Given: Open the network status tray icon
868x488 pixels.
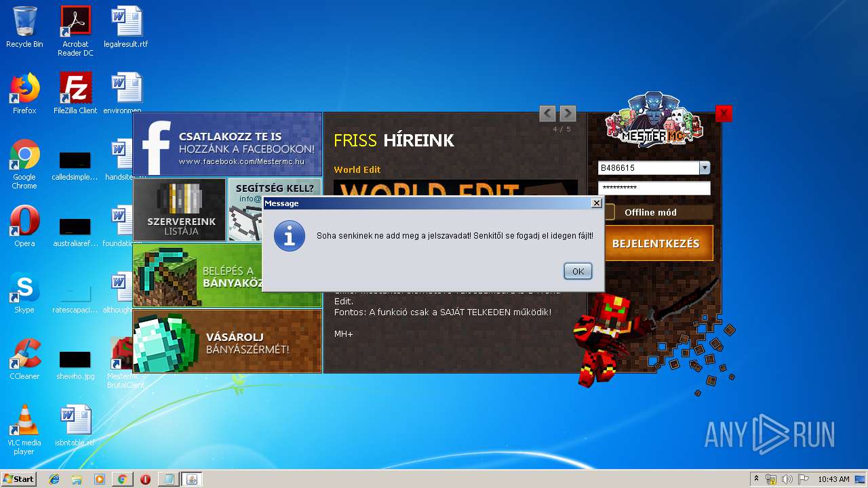Looking at the screenshot, I should point(771,479).
